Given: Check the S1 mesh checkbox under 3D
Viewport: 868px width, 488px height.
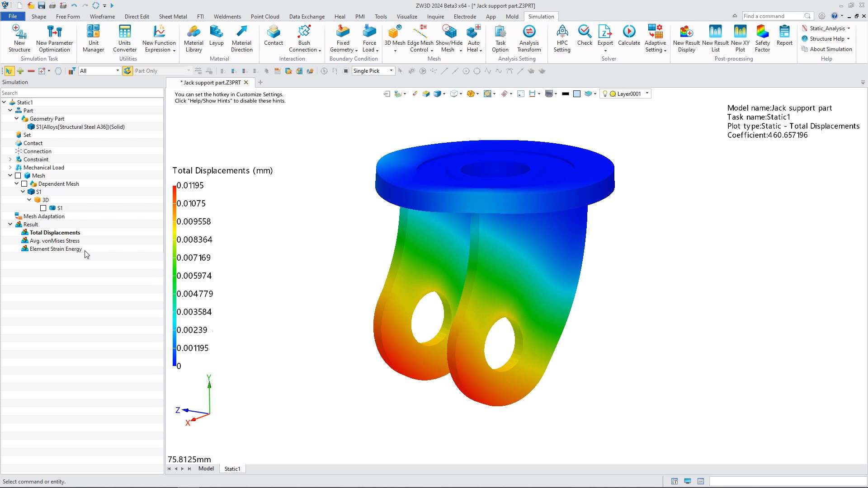Looking at the screenshot, I should 44,208.
